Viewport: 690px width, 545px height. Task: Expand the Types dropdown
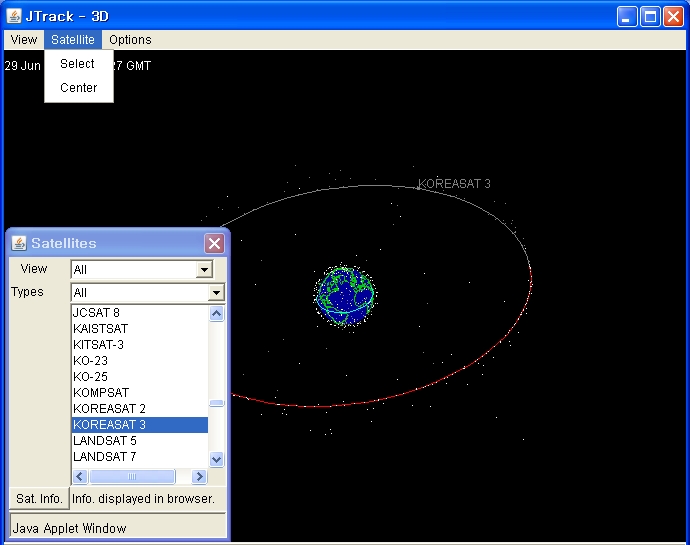tap(216, 292)
